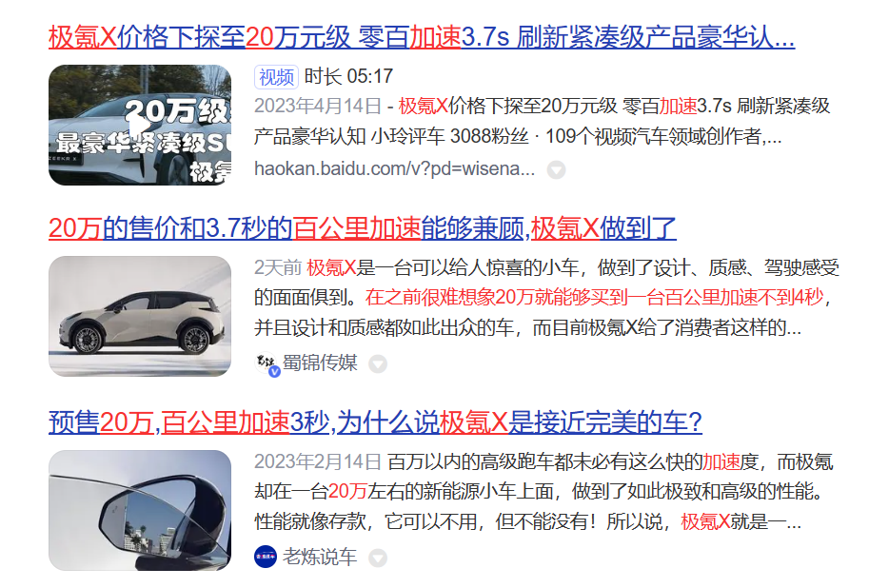Open the 蜀锦传媒 source name

click(320, 363)
